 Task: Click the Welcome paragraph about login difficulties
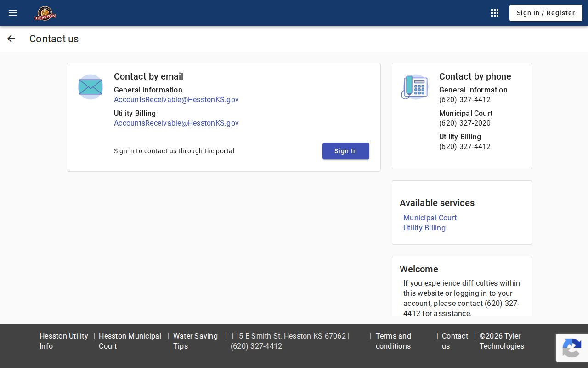coord(462,298)
